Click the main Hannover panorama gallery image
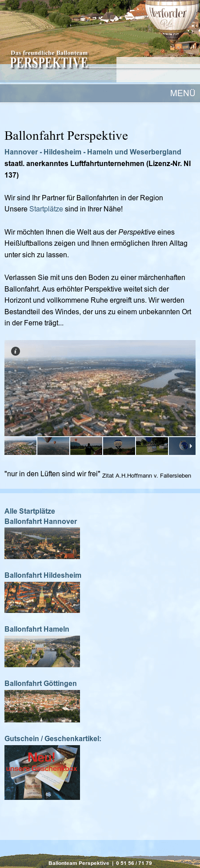 (100, 388)
